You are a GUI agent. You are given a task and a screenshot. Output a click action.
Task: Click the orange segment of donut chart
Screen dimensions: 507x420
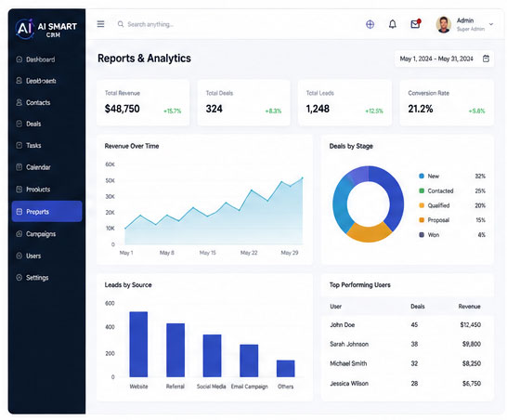coord(369,233)
